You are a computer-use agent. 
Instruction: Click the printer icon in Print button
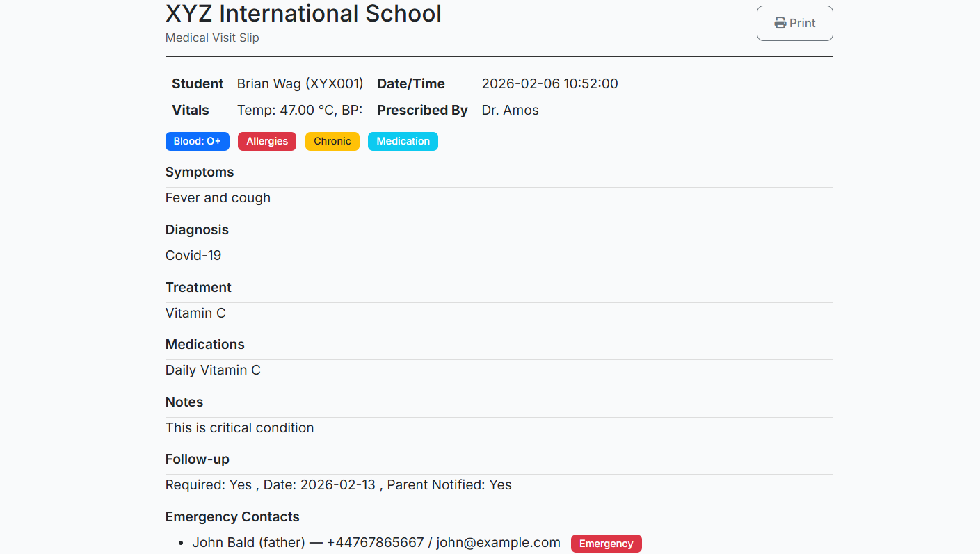point(780,24)
